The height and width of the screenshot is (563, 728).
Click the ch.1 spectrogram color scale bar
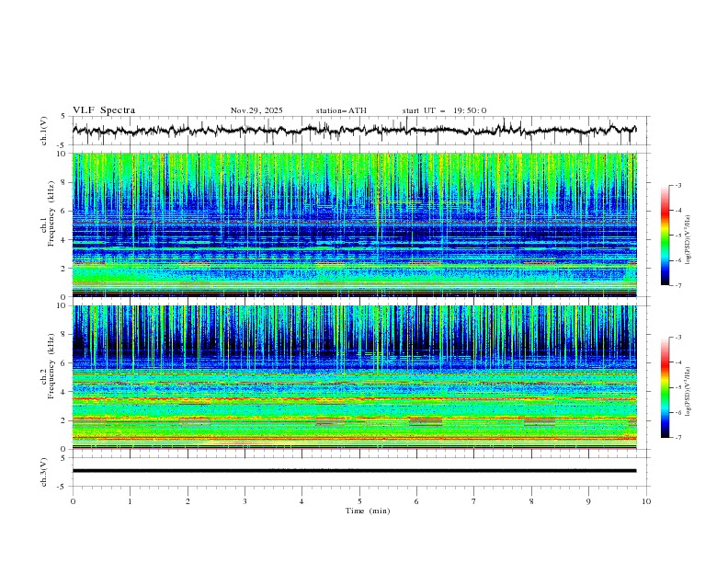tap(665, 236)
